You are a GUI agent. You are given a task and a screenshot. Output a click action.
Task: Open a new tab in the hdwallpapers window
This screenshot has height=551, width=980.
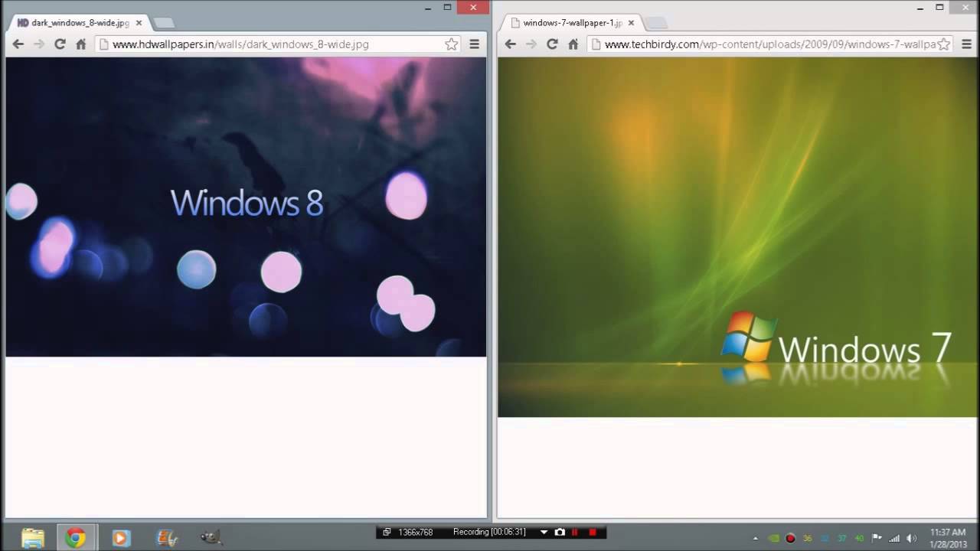(164, 23)
